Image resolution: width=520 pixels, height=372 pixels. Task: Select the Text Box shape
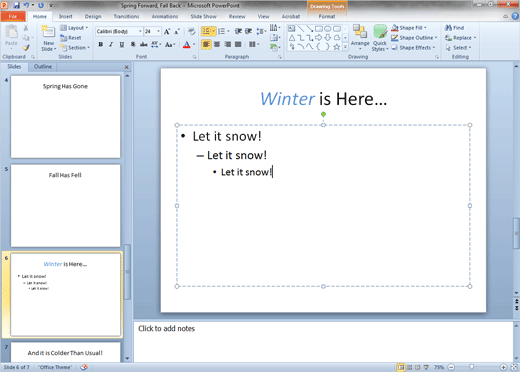tap(292, 29)
